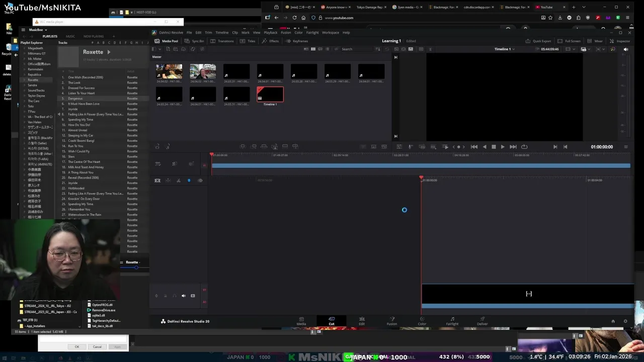Click the upper timeline red playhead marker
The image size is (644, 362).
[212, 155]
